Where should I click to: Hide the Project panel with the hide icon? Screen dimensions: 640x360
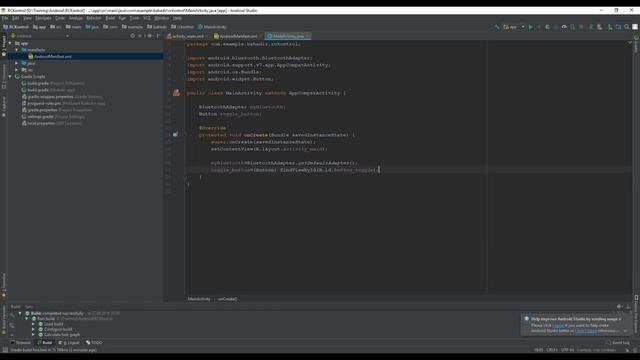point(158,36)
